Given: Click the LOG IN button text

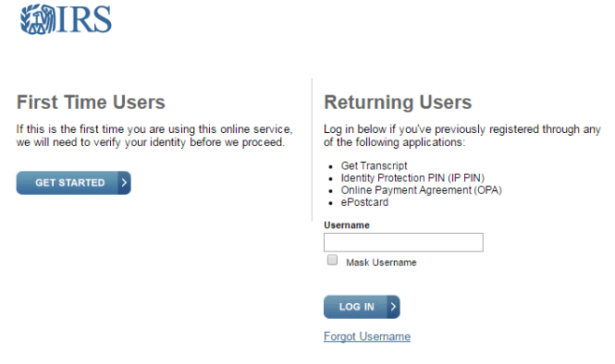Looking at the screenshot, I should (x=357, y=307).
